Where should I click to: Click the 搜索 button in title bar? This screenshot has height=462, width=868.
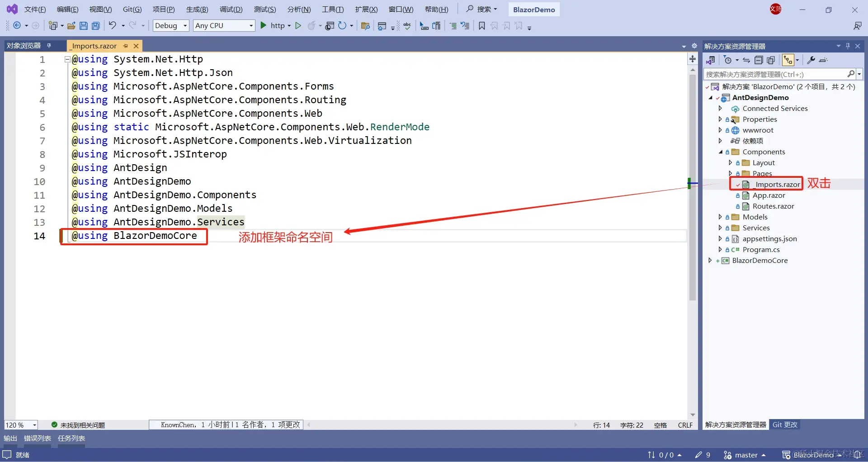pos(482,9)
